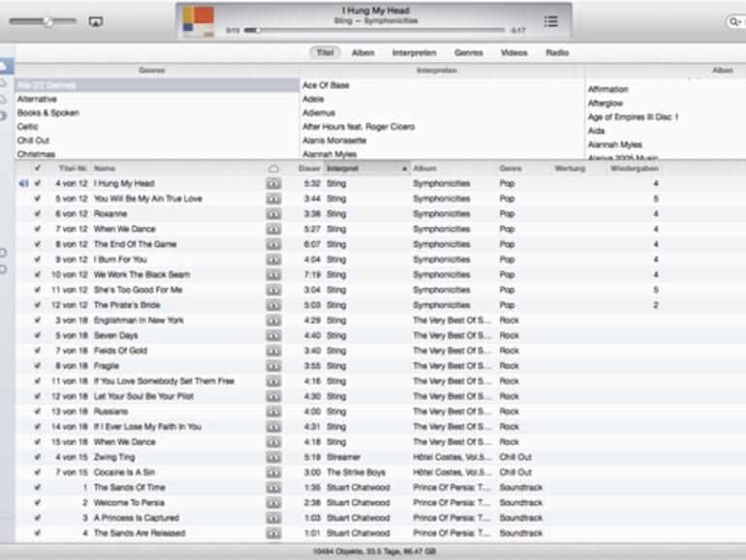Switch to the Radio tab
This screenshot has height=560, width=746.
[557, 53]
